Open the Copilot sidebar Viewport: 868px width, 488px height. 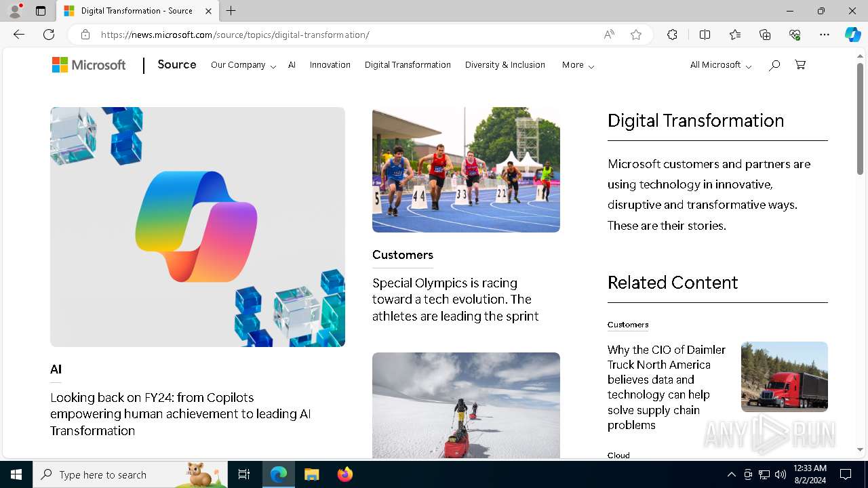852,35
